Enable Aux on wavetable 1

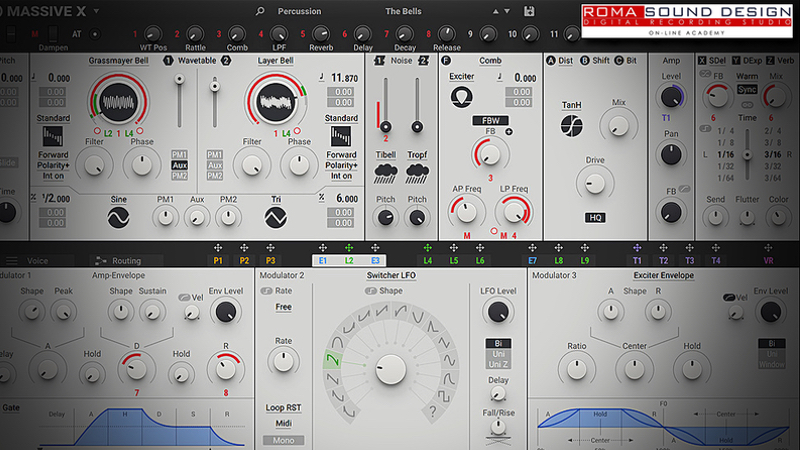[180, 165]
